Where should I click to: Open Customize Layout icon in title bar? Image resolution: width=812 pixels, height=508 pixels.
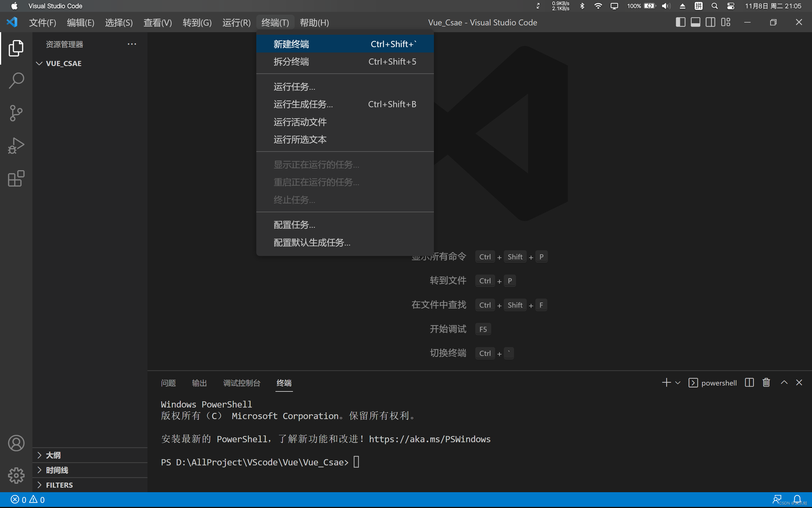[x=726, y=22]
